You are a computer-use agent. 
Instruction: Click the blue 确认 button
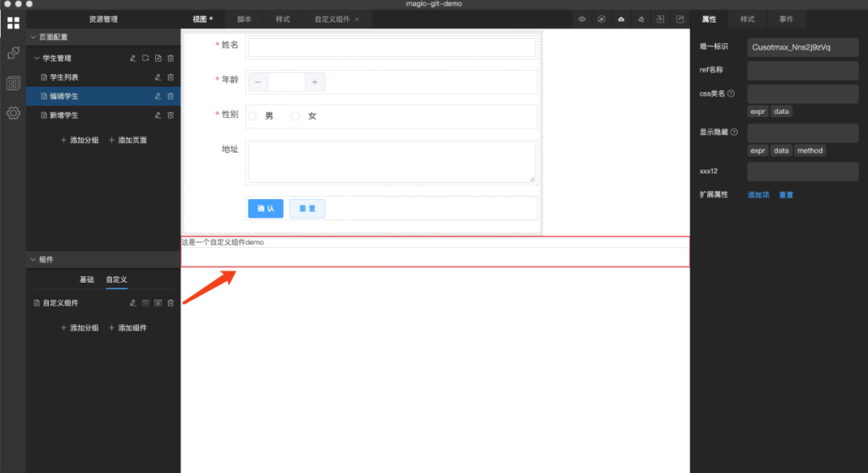click(x=266, y=209)
